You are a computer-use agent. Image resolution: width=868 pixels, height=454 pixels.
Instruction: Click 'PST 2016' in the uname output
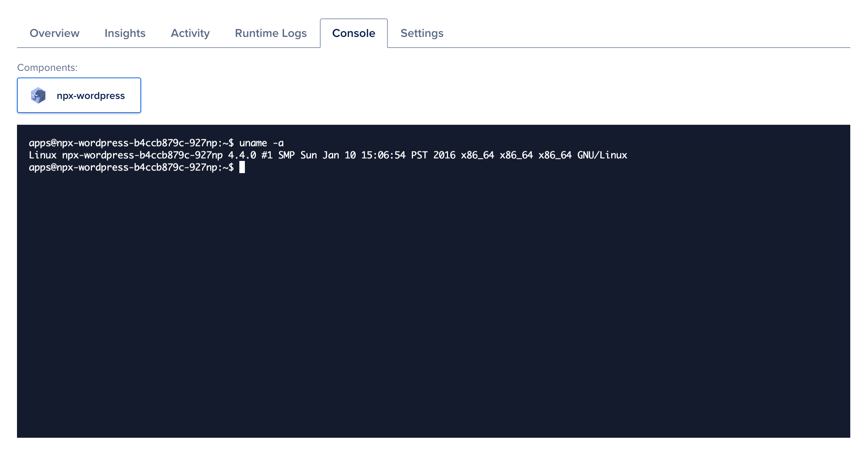tap(433, 155)
